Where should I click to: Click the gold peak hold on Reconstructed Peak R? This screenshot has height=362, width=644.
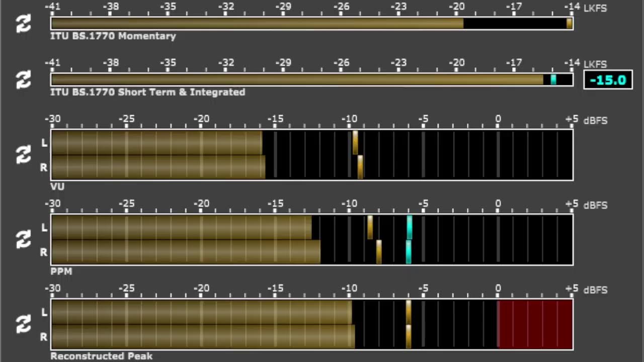tap(409, 337)
